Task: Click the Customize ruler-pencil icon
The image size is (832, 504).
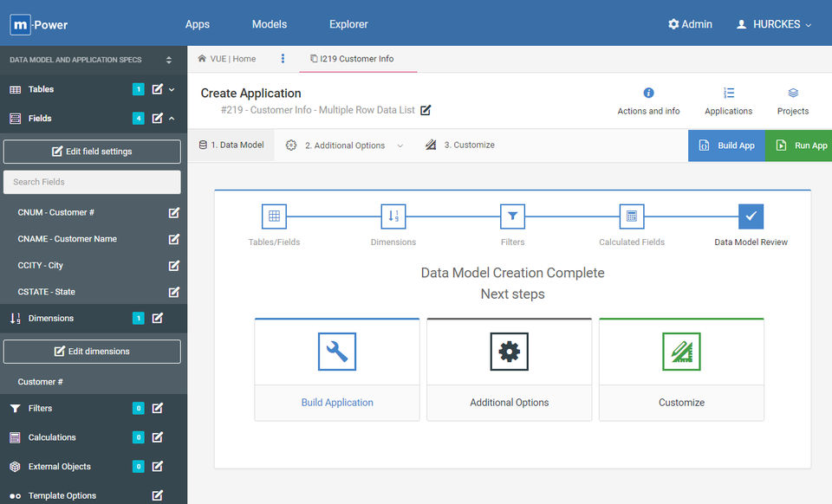Action: coord(681,352)
